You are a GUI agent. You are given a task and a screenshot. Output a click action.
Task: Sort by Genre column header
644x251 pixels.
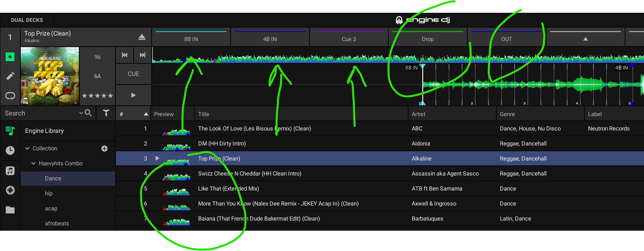click(540, 114)
